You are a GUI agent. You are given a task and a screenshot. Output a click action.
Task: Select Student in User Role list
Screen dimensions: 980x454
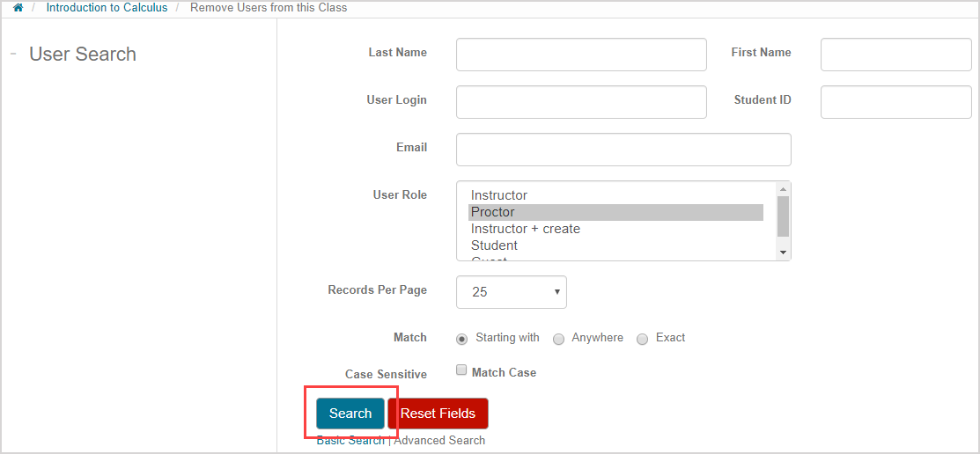pos(494,245)
